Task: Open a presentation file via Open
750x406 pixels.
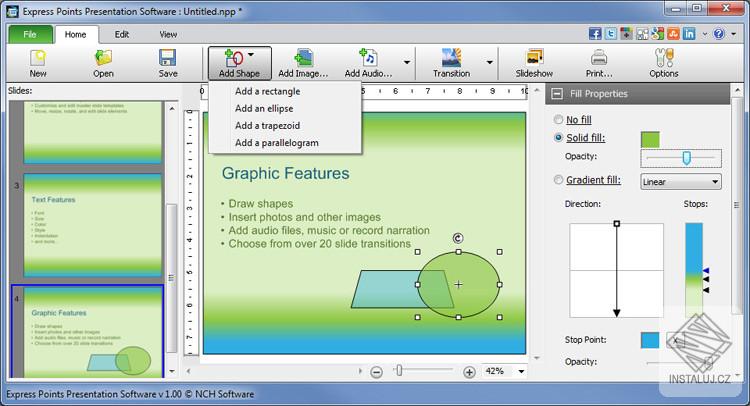Action: (103, 64)
